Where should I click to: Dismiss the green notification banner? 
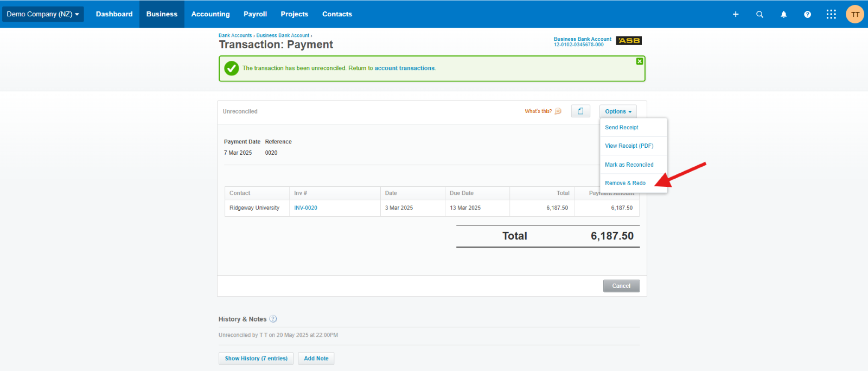[x=640, y=61]
